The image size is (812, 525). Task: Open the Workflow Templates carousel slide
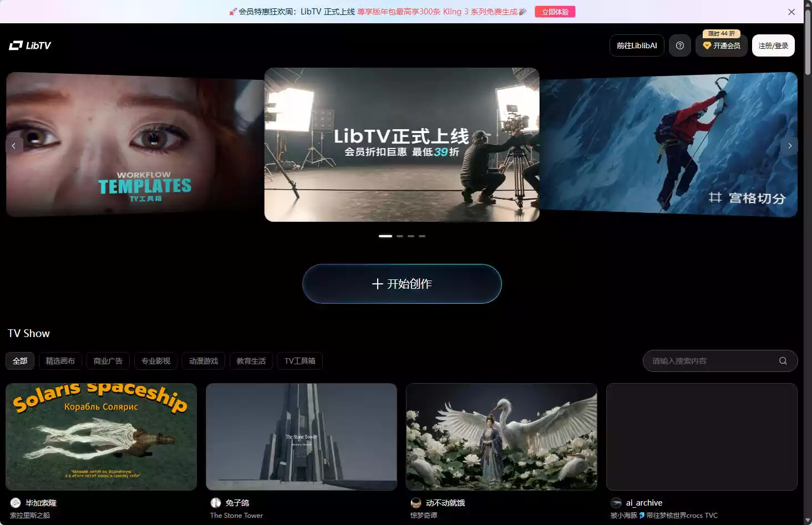[x=135, y=144]
